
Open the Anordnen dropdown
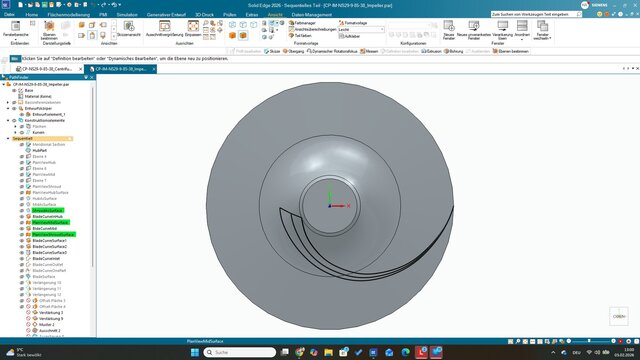pos(522,29)
